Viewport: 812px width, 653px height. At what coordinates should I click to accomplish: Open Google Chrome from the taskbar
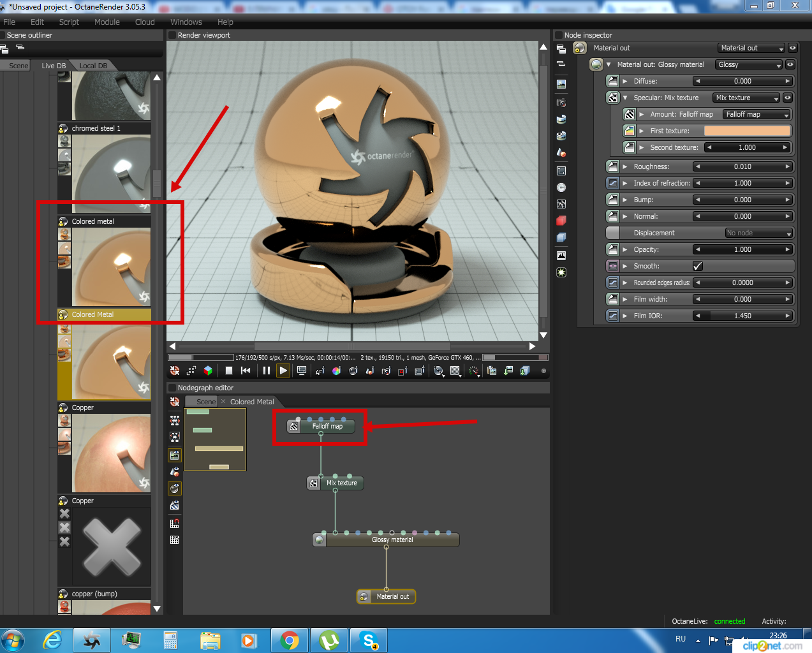[x=290, y=640]
